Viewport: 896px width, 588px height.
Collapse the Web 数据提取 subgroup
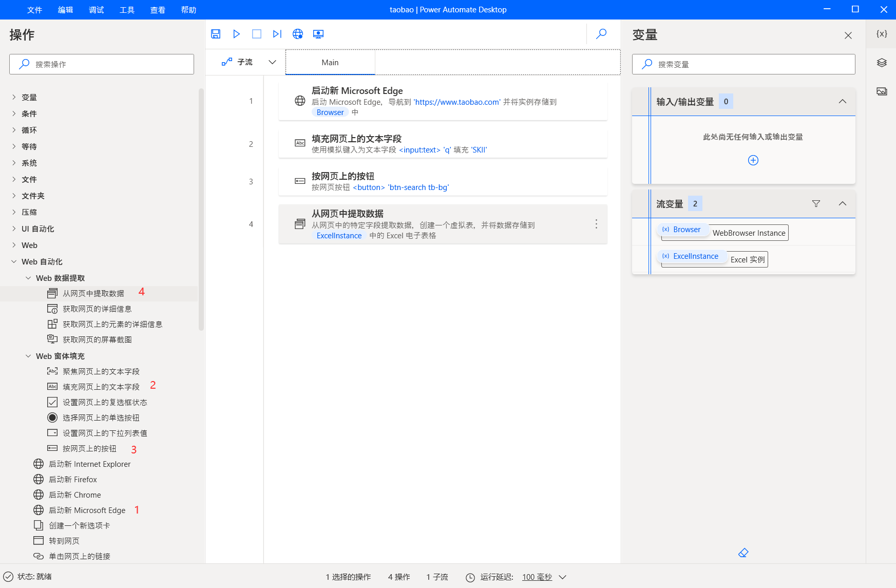click(x=28, y=278)
